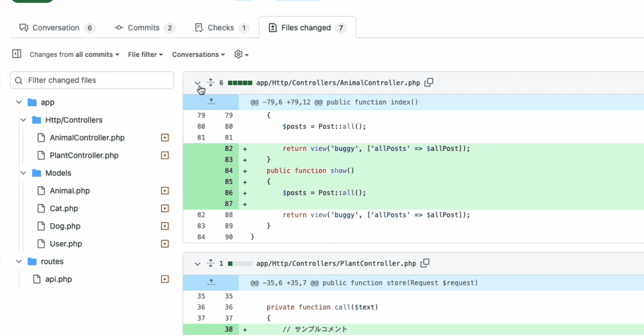Open the File filter dropdown
This screenshot has width=644, height=336.
[x=145, y=55]
